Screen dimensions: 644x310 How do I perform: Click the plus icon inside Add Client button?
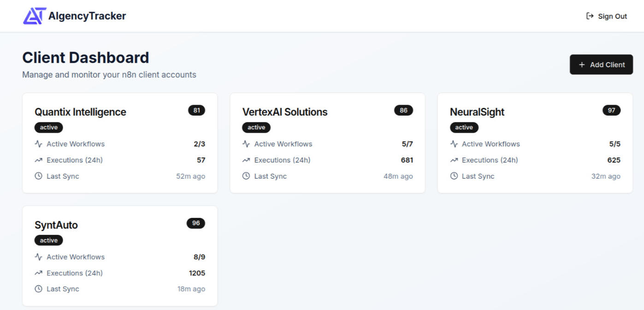(x=582, y=64)
